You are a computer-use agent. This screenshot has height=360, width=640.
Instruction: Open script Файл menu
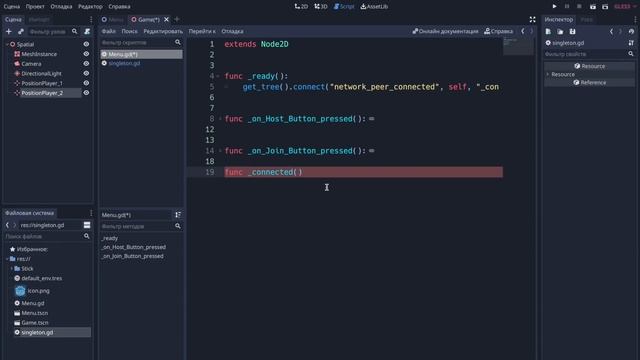(109, 31)
